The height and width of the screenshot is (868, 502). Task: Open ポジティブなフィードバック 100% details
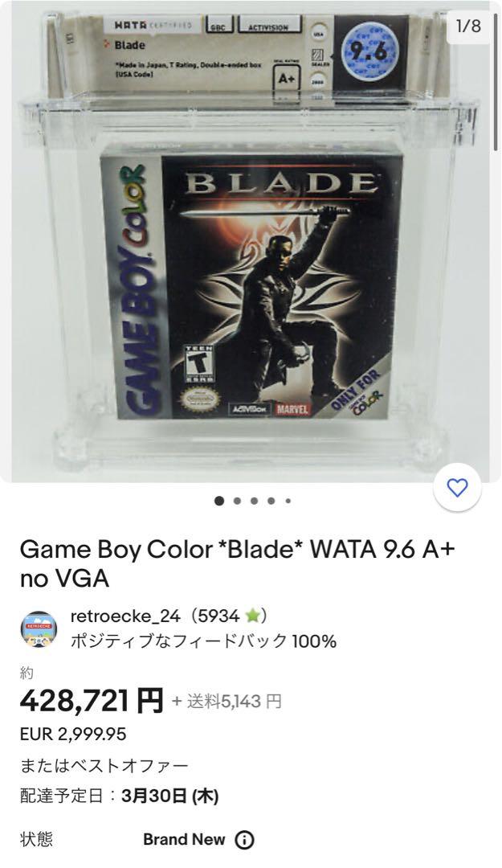pyautogui.click(x=203, y=641)
